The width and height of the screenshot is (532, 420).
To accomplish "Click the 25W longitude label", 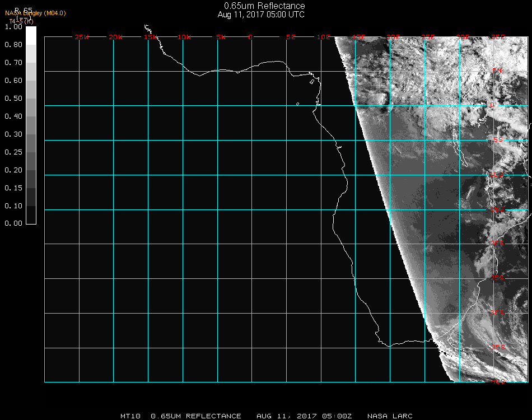I will pos(81,37).
